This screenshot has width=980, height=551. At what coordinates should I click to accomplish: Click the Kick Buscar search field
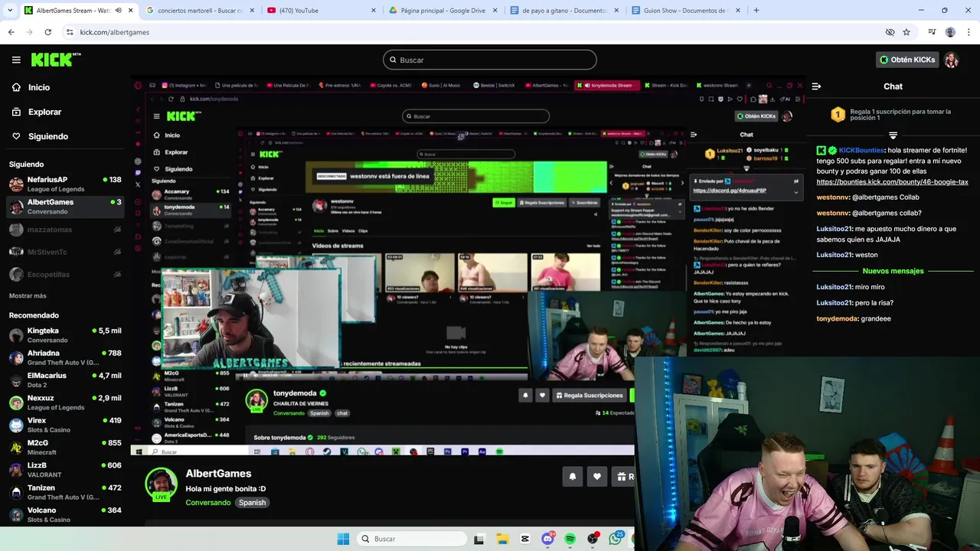[490, 60]
